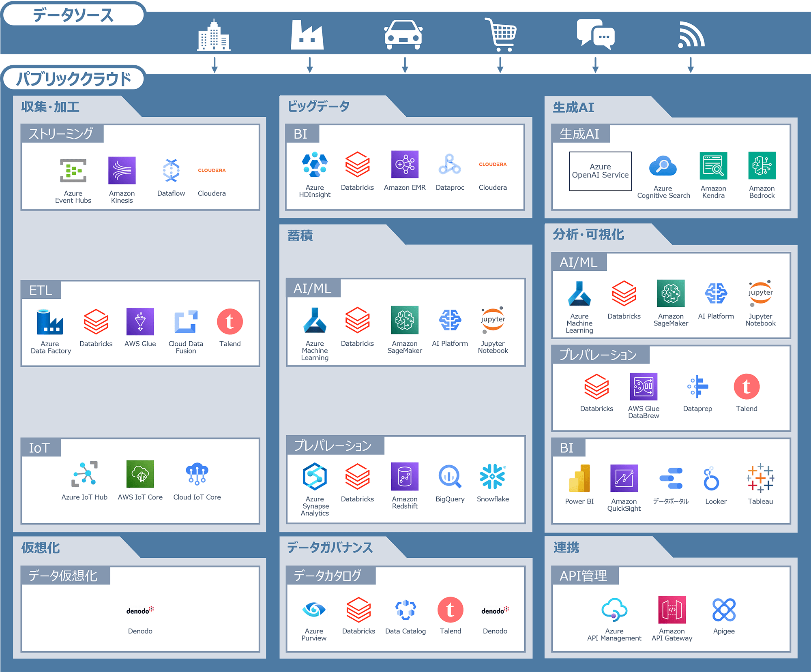Click the Snowflake logo icon
Screen dimensions: 811x672
pos(492,477)
